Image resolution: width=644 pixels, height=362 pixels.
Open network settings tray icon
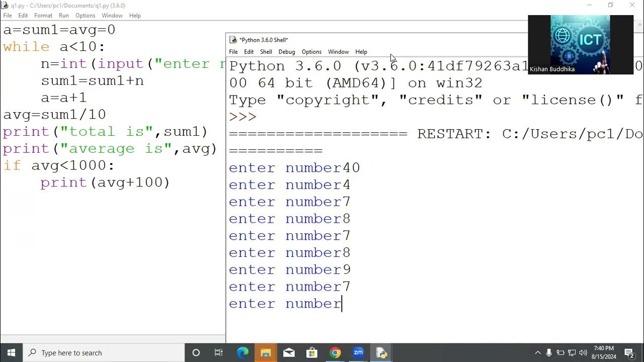click(572, 353)
